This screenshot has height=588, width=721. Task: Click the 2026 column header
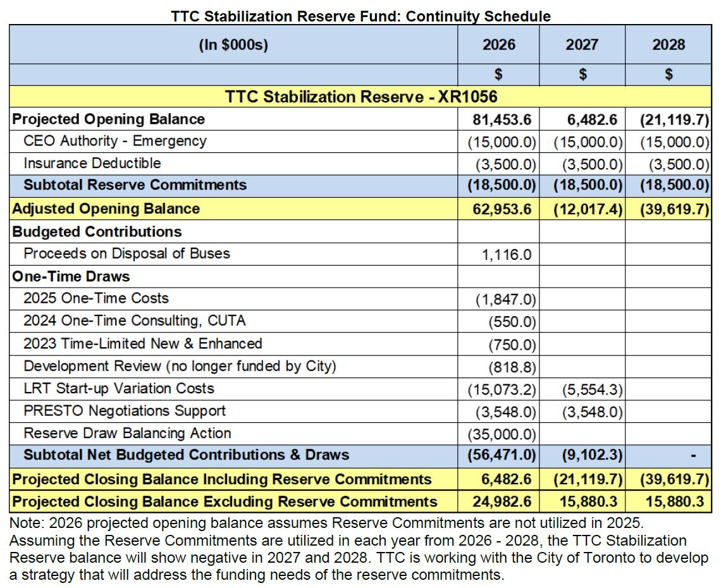click(x=498, y=45)
